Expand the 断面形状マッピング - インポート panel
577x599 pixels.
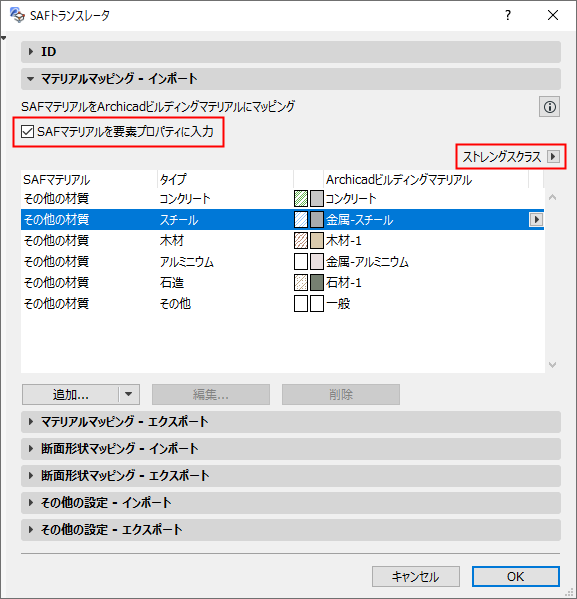point(291,448)
